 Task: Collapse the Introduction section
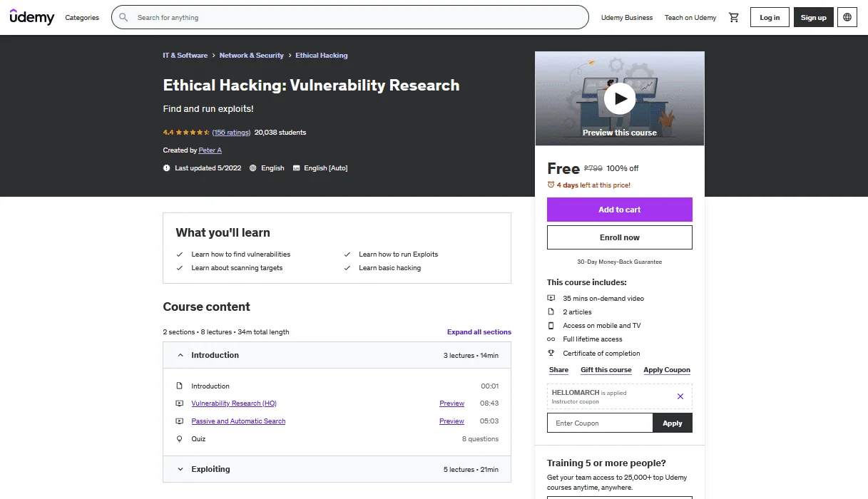(x=337, y=355)
